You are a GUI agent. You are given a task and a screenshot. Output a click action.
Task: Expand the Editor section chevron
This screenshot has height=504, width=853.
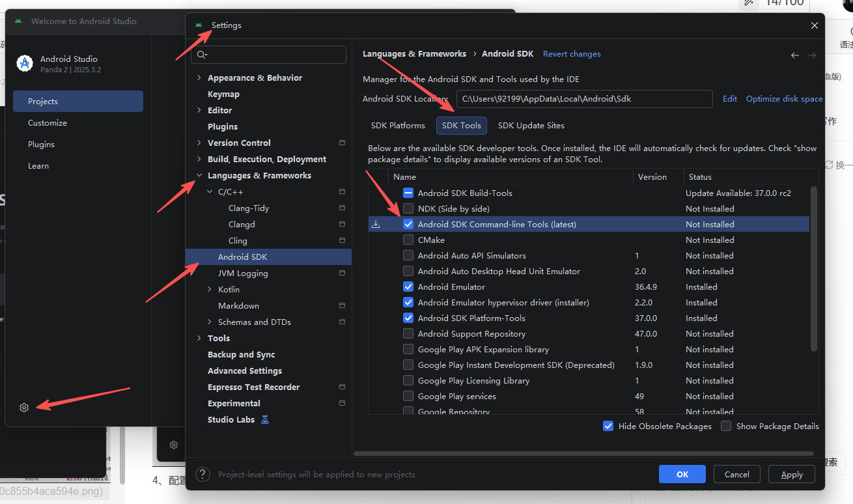pos(199,111)
